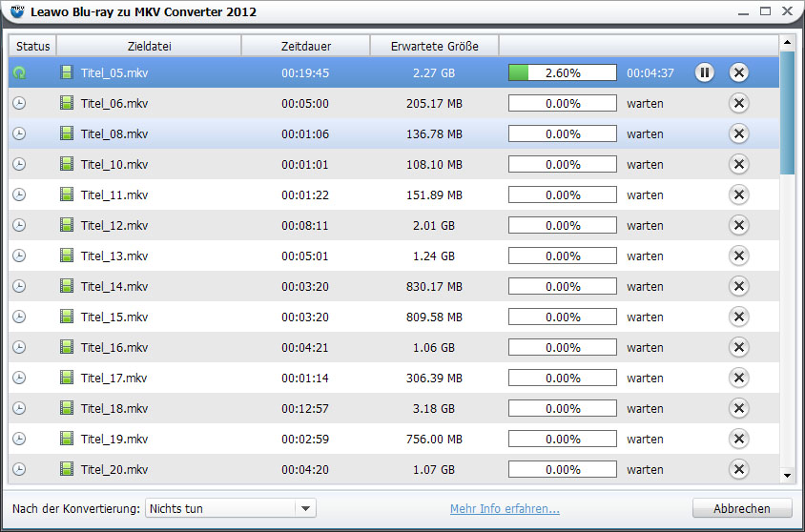Open the 'Mehr Info erfahren...' link
Screen dimensions: 805x532
pos(505,508)
